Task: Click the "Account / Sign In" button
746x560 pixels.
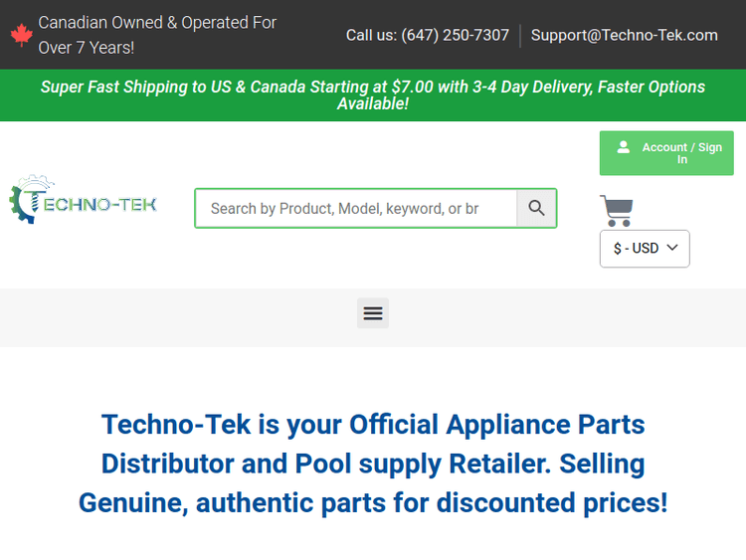Action: coord(681,153)
